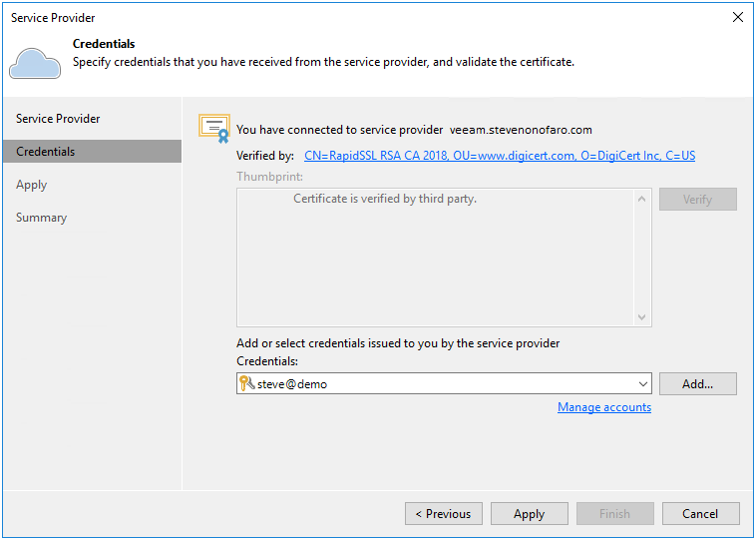Click the cloud icon in the header

click(x=34, y=62)
